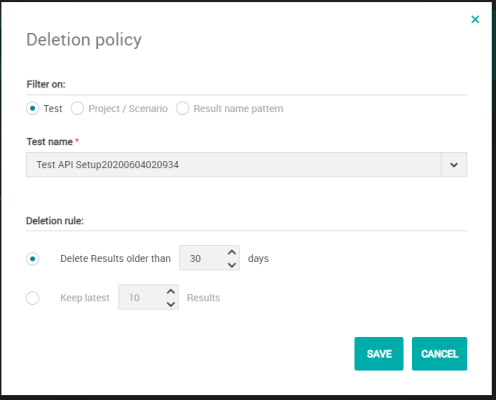Click the Deletion policy title text
496x400 pixels.
point(84,40)
